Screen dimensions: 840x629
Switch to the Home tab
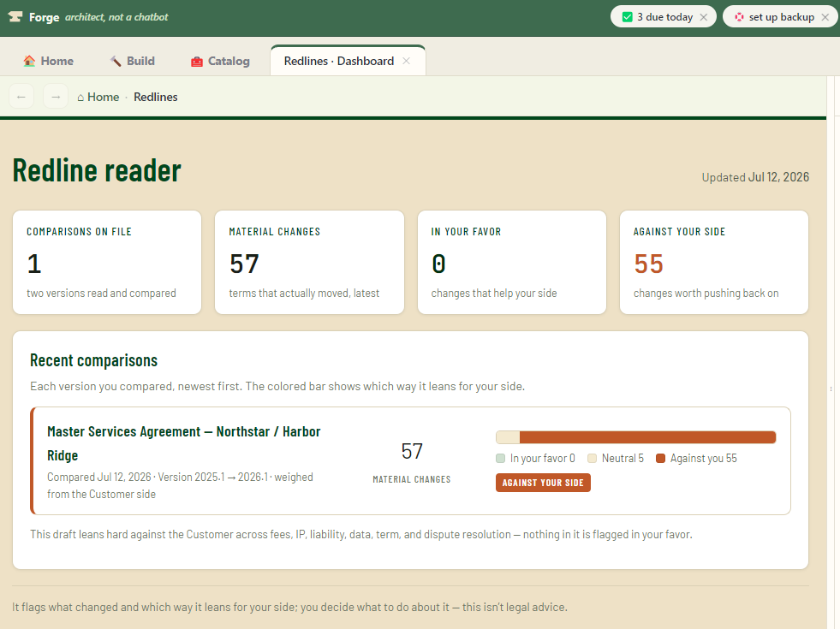(x=48, y=61)
